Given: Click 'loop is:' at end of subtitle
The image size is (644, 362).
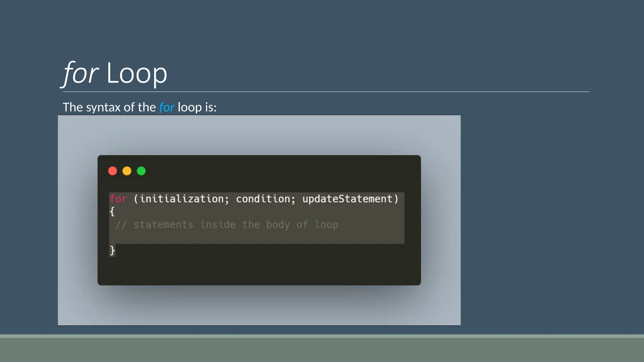Looking at the screenshot, I should click(197, 107).
